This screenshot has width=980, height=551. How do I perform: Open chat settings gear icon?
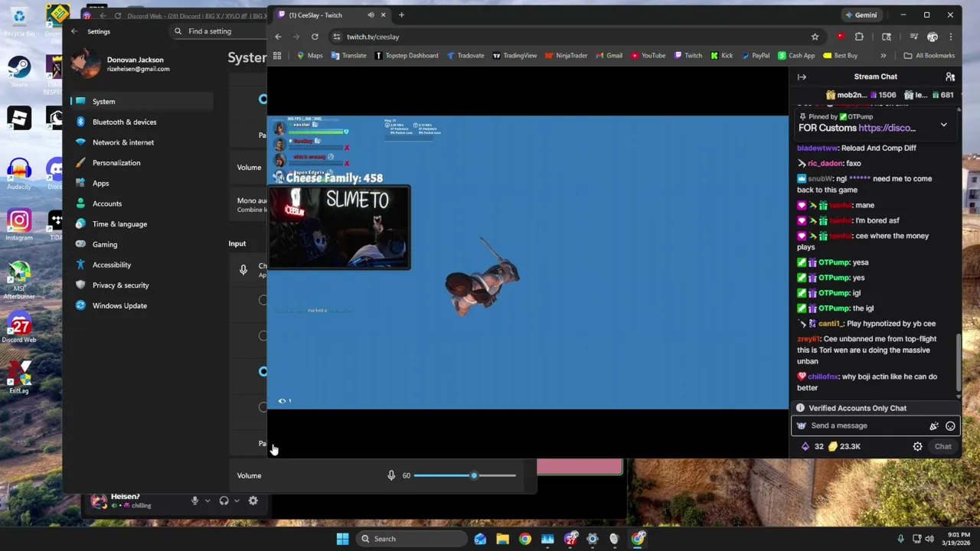click(x=917, y=446)
